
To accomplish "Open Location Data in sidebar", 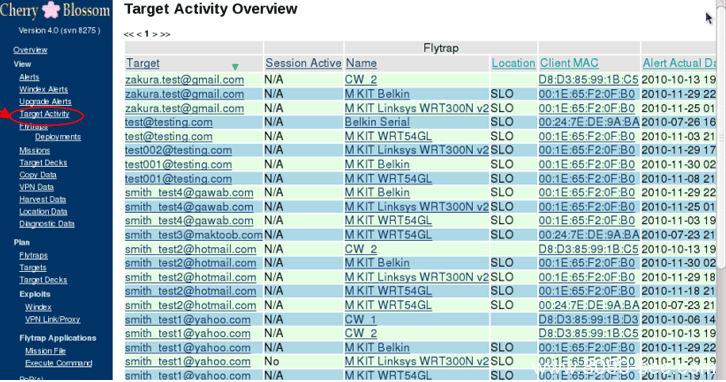I will (43, 212).
